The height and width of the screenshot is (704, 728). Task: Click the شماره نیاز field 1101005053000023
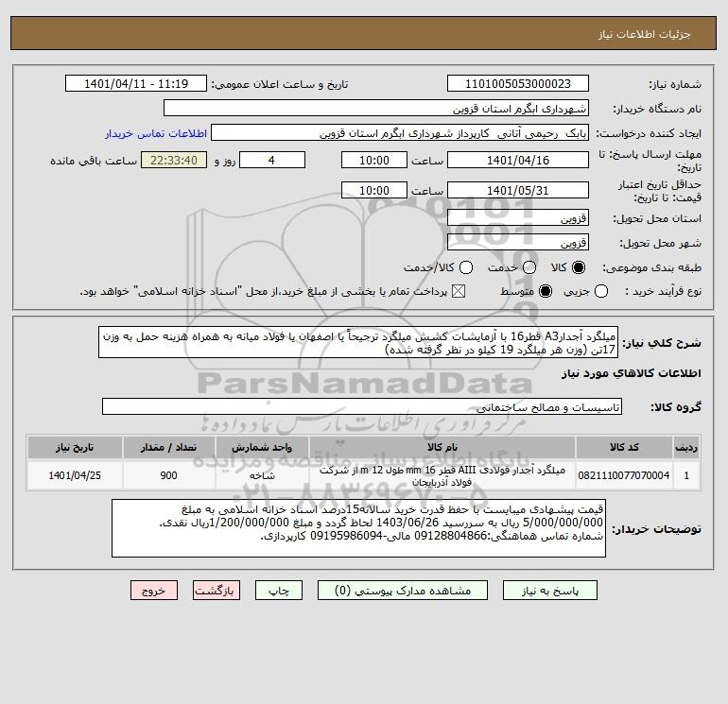pyautogui.click(x=518, y=83)
